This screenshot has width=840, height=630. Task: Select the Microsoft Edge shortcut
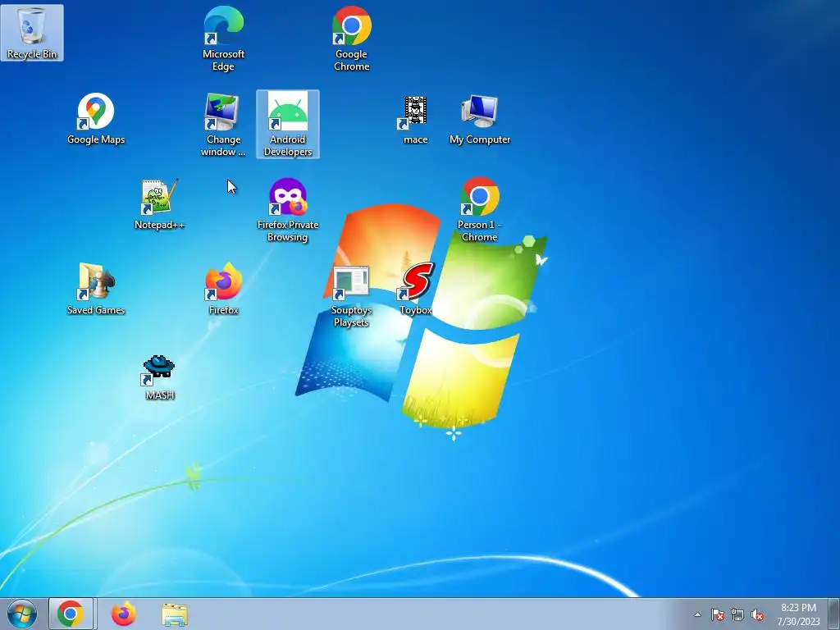[x=223, y=39]
